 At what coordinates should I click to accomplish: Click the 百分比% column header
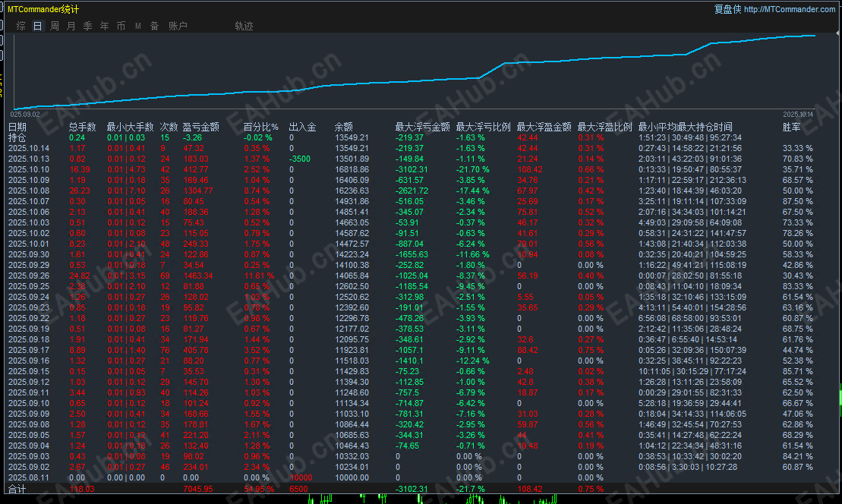coord(261,128)
